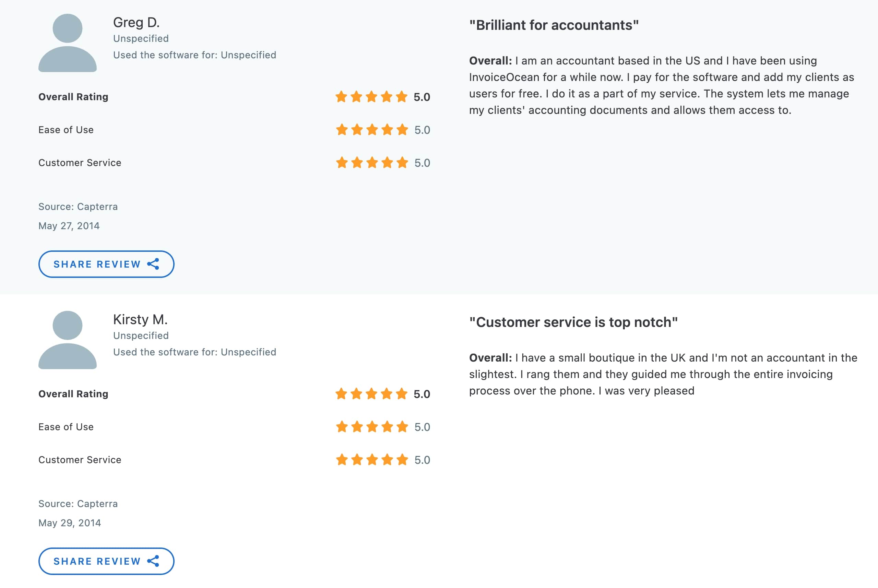Viewport: 878px width, 588px height.
Task: Click the third star in Greg D.'s Ease of Use rating
Action: tap(371, 130)
